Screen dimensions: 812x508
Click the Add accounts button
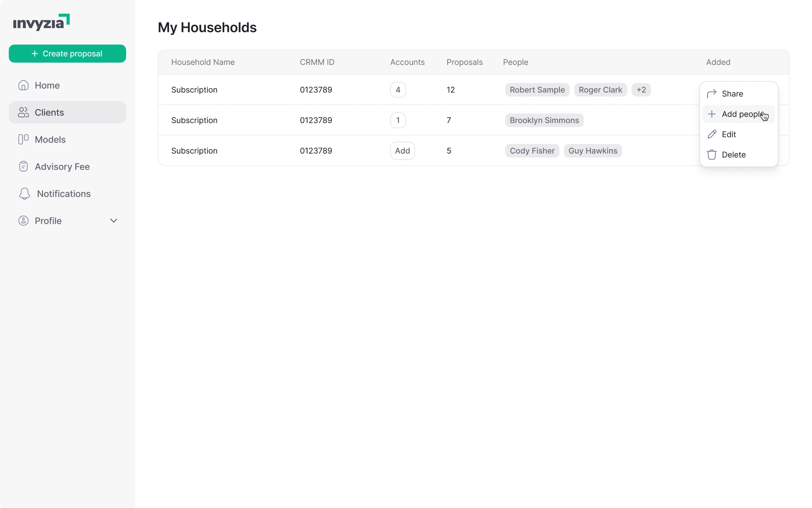coord(402,150)
